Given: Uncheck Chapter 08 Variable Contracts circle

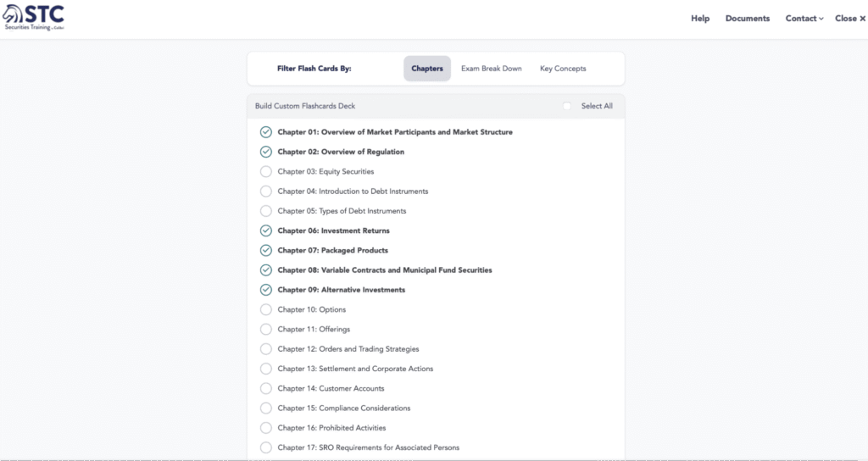Looking at the screenshot, I should point(265,270).
